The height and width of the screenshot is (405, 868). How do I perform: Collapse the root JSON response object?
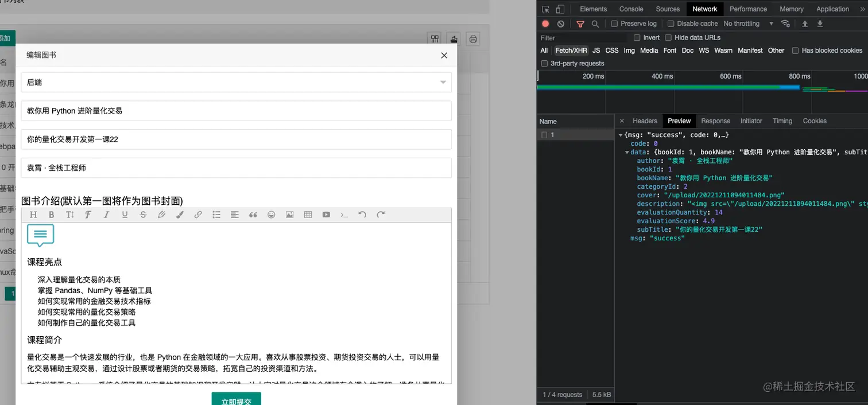tap(620, 135)
